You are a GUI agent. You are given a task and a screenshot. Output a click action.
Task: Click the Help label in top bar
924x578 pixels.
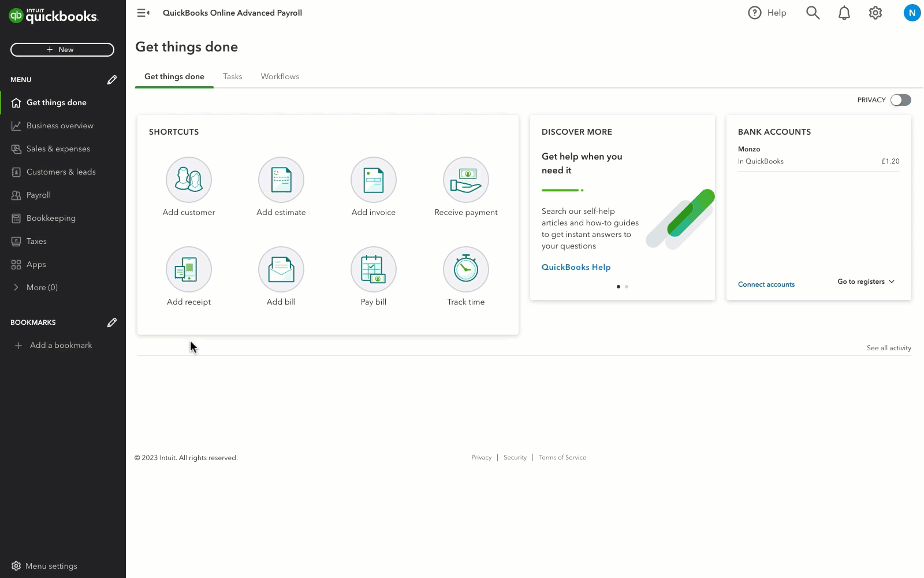coord(777,13)
